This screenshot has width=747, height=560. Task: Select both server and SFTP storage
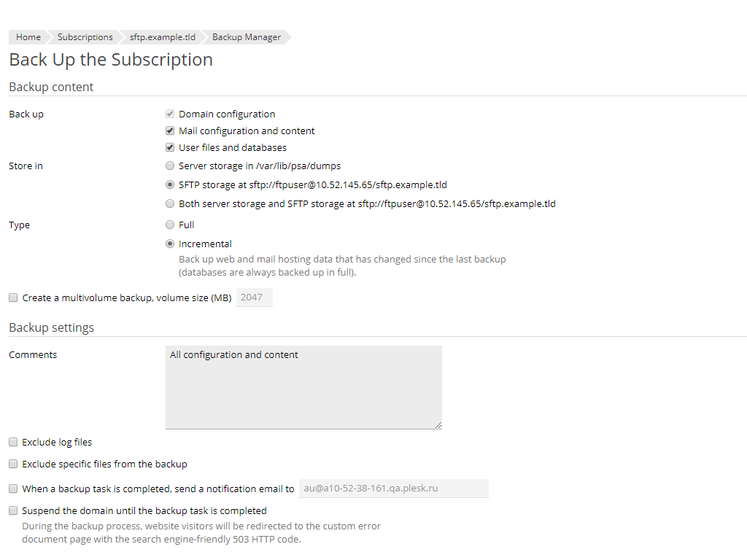[170, 204]
